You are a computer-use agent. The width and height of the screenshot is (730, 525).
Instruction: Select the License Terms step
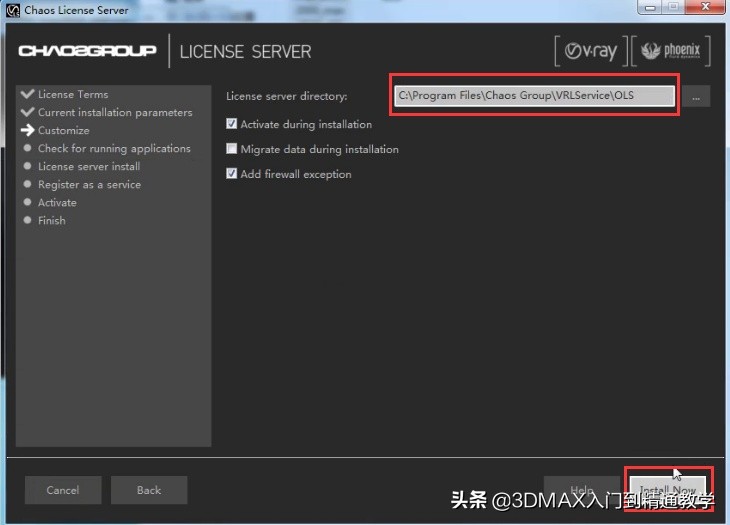click(73, 94)
